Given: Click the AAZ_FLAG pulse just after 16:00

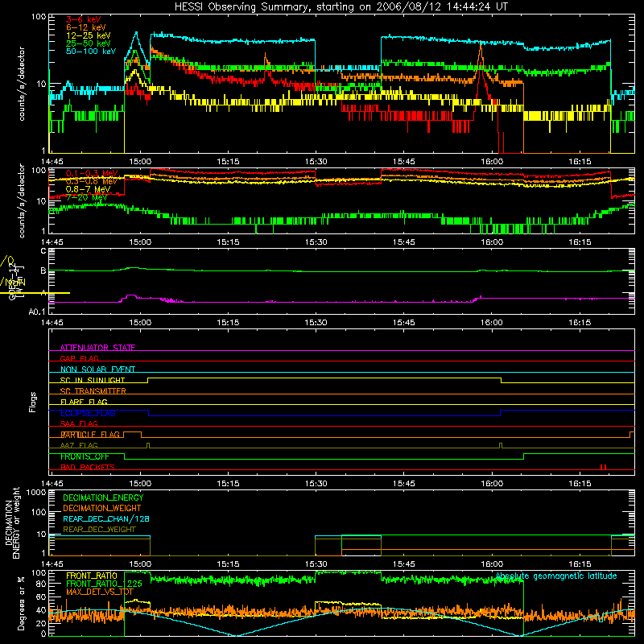Looking at the screenshot, I should (x=501, y=445).
